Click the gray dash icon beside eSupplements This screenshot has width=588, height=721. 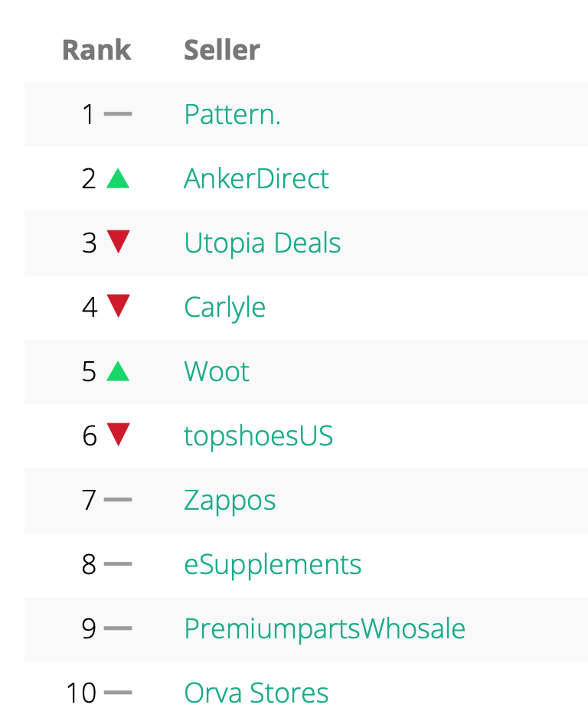tap(118, 565)
